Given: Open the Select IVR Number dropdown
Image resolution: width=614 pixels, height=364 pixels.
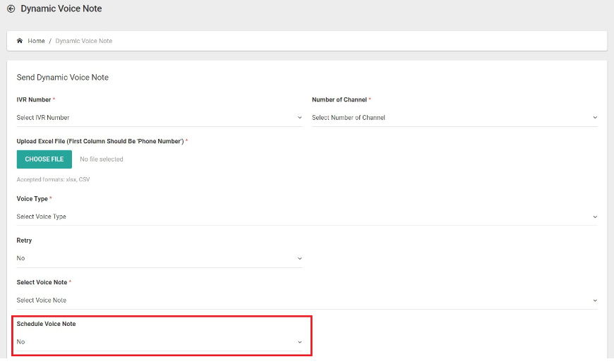Looking at the screenshot, I should [159, 117].
